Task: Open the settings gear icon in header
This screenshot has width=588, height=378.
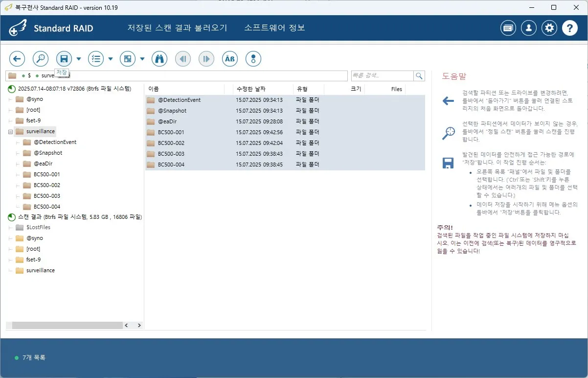Action: click(550, 28)
